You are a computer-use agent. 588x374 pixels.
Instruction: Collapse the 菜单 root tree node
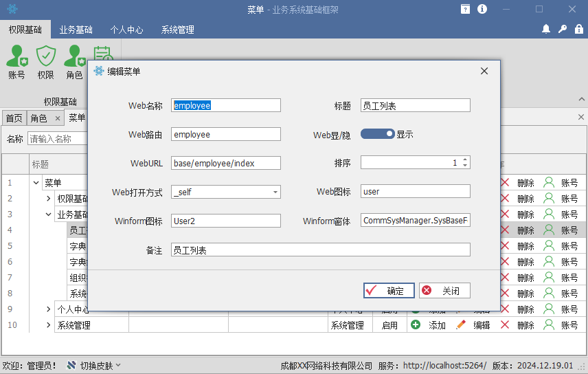36,183
